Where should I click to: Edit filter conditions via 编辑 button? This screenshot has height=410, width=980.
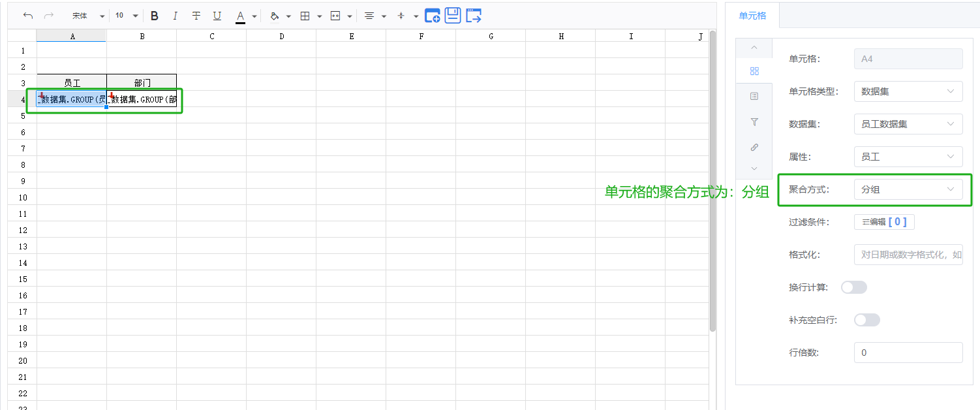tap(885, 222)
